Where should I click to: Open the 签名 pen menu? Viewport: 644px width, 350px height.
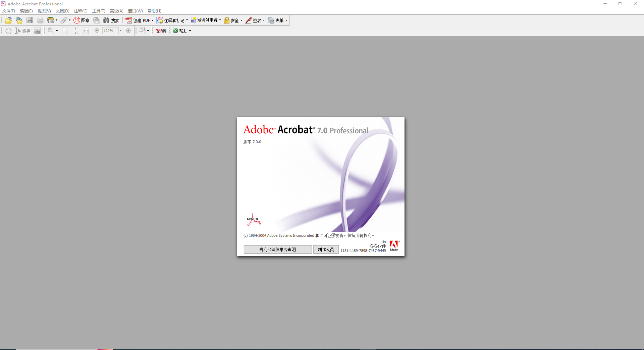point(255,20)
